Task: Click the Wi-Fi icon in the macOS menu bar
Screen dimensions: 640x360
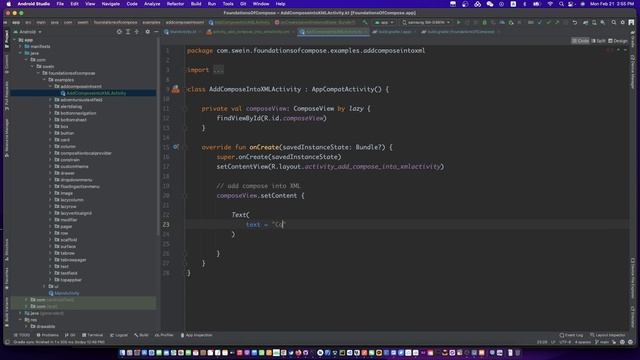Action: pos(550,4)
